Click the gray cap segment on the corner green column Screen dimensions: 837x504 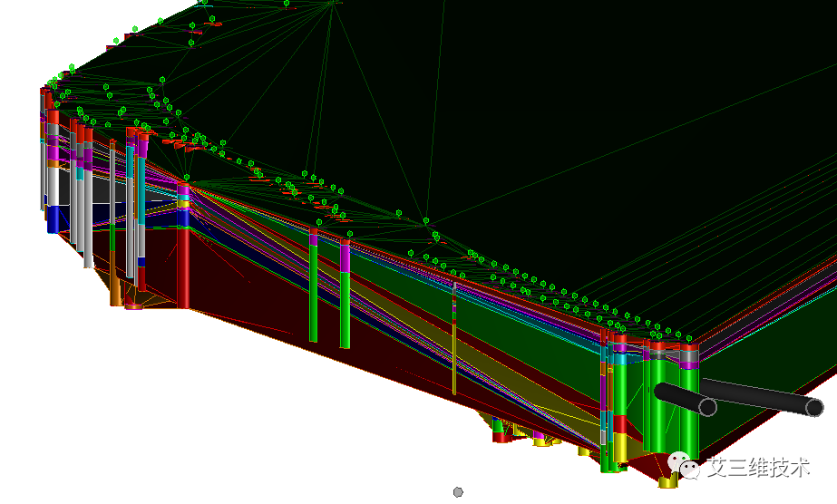click(x=689, y=355)
